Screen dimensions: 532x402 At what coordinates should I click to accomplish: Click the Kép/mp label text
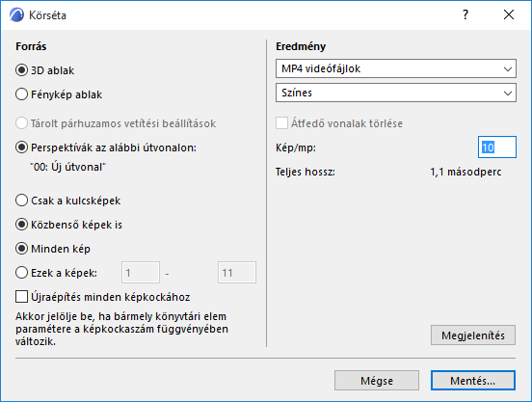point(296,147)
